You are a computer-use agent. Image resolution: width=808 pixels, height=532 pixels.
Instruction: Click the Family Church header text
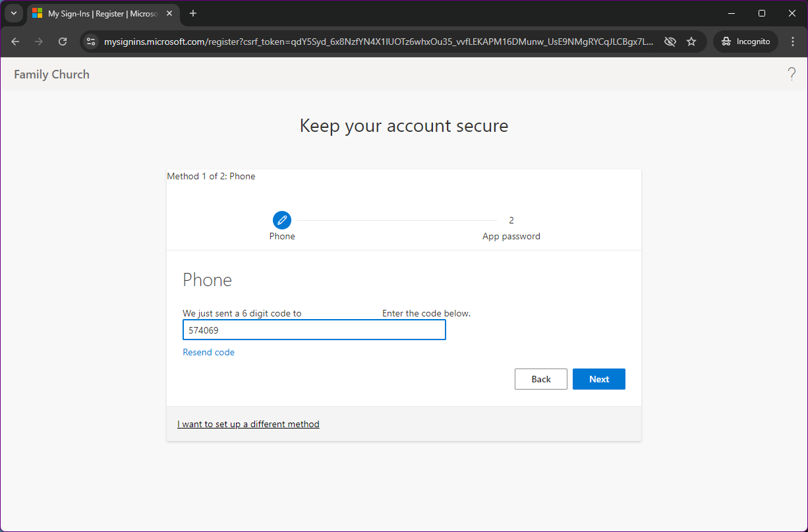pos(51,74)
